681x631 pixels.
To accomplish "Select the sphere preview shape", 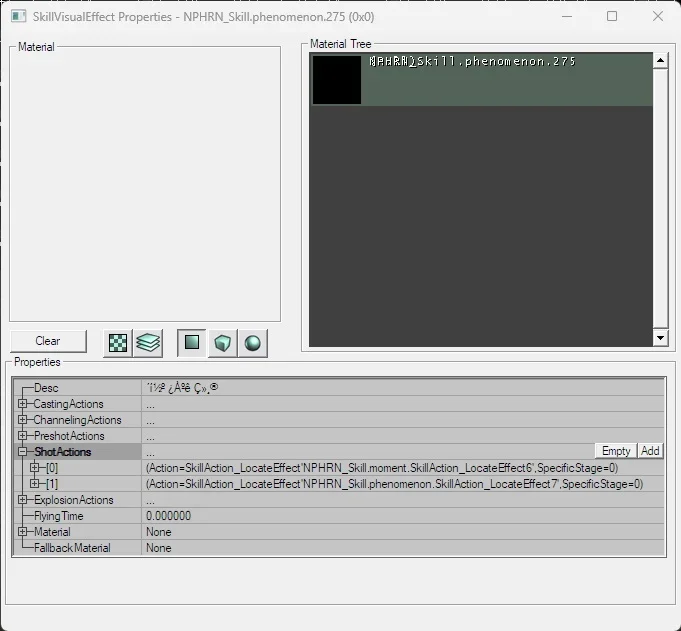I will [253, 343].
